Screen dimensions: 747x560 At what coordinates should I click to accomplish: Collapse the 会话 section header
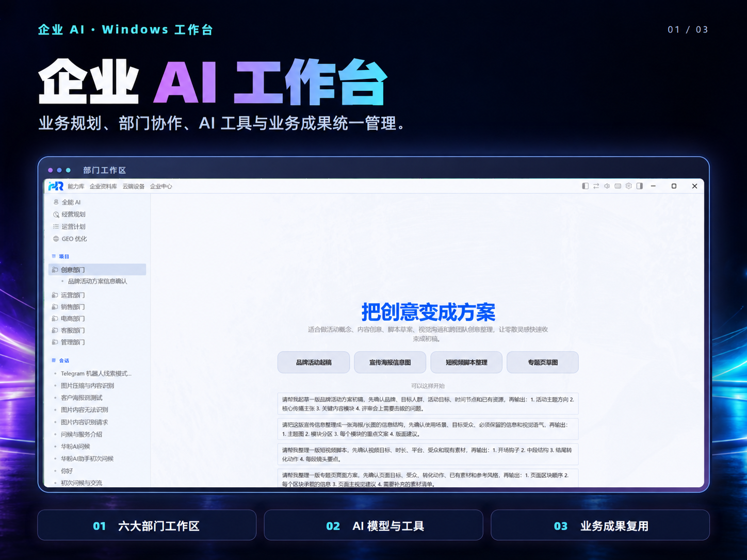(60, 360)
